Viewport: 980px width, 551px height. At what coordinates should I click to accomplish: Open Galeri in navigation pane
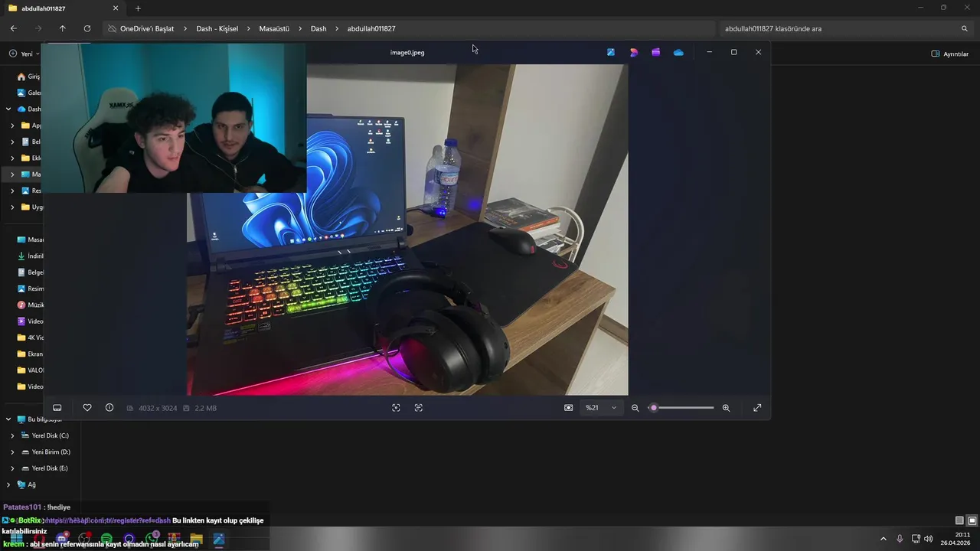[x=29, y=93]
